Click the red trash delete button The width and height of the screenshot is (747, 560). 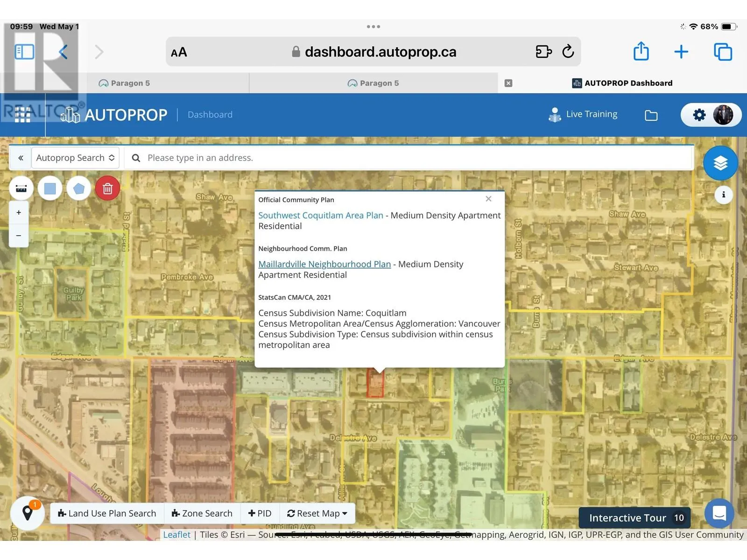tap(107, 189)
